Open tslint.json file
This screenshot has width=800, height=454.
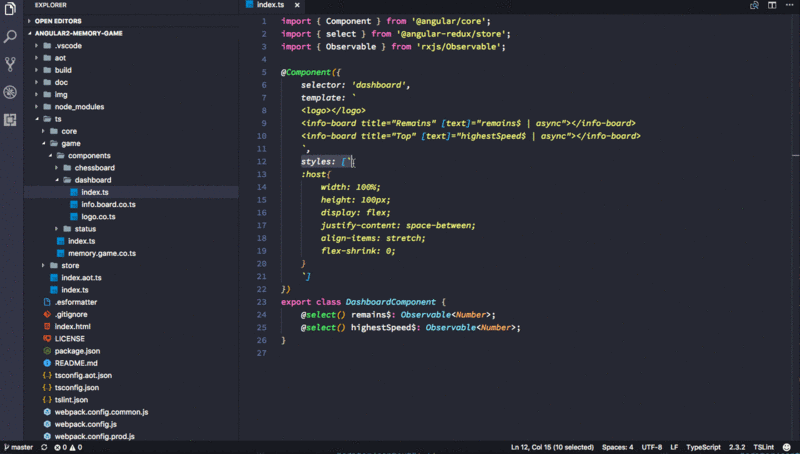[x=71, y=400]
